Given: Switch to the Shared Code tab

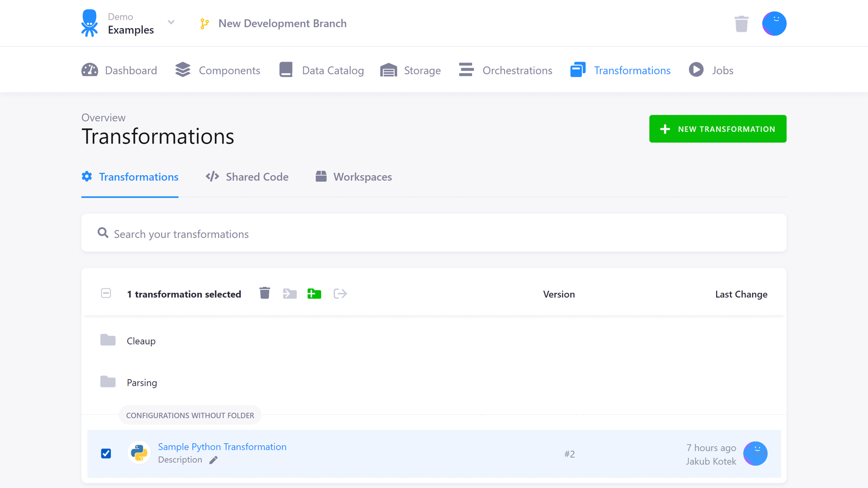Looking at the screenshot, I should 257,177.
